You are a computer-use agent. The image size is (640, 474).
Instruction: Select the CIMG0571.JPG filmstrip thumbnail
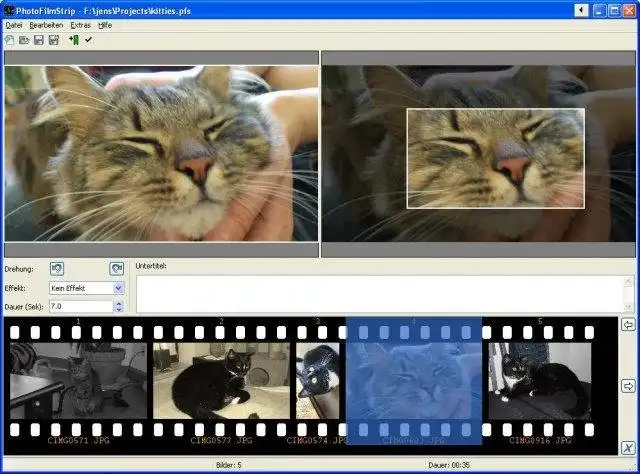[x=78, y=381]
